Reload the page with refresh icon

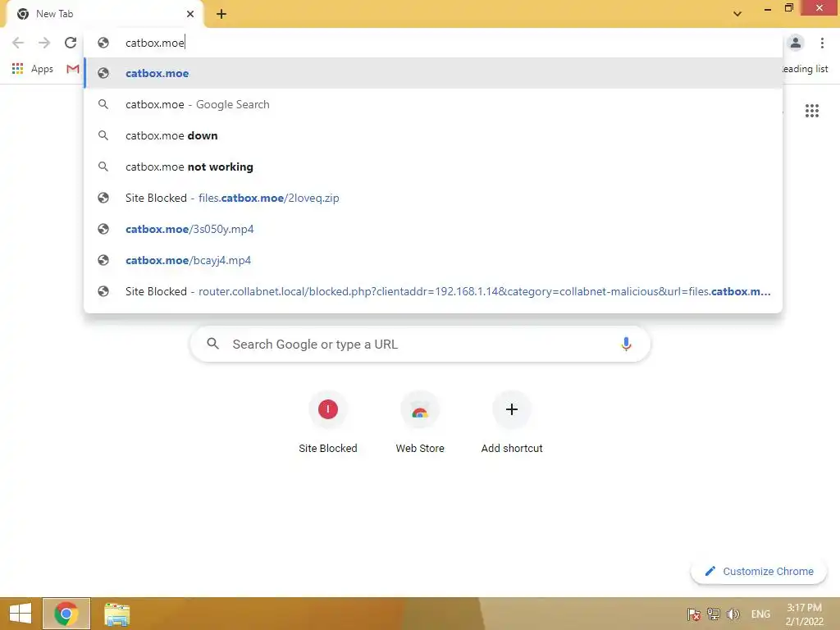(x=71, y=43)
